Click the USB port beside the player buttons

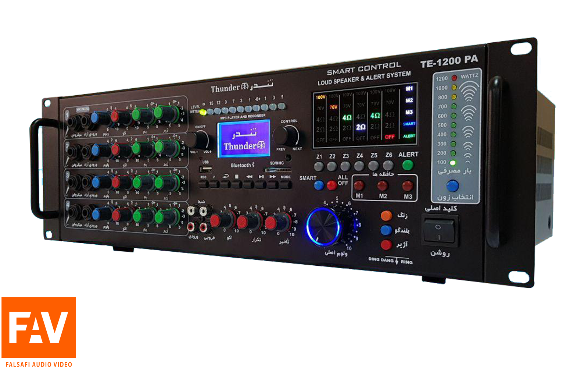(206, 169)
